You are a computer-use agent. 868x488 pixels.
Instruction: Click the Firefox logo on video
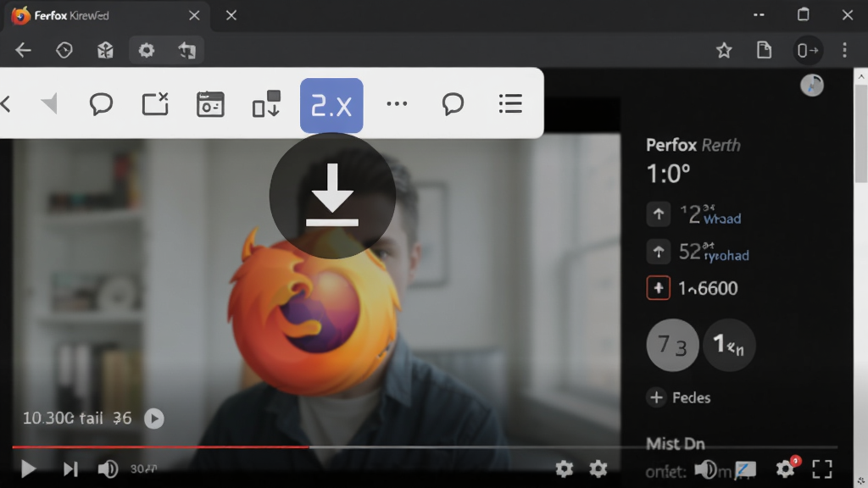(x=314, y=313)
